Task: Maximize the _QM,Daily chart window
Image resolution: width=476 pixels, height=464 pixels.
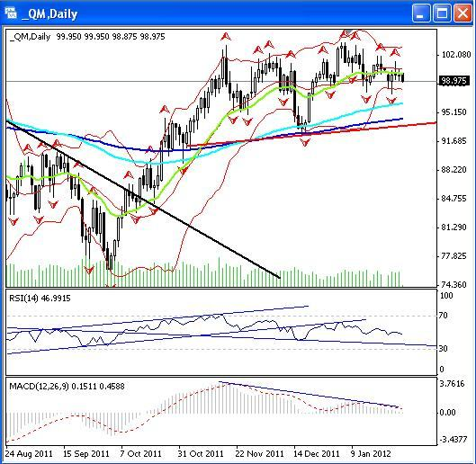Action: coord(442,13)
